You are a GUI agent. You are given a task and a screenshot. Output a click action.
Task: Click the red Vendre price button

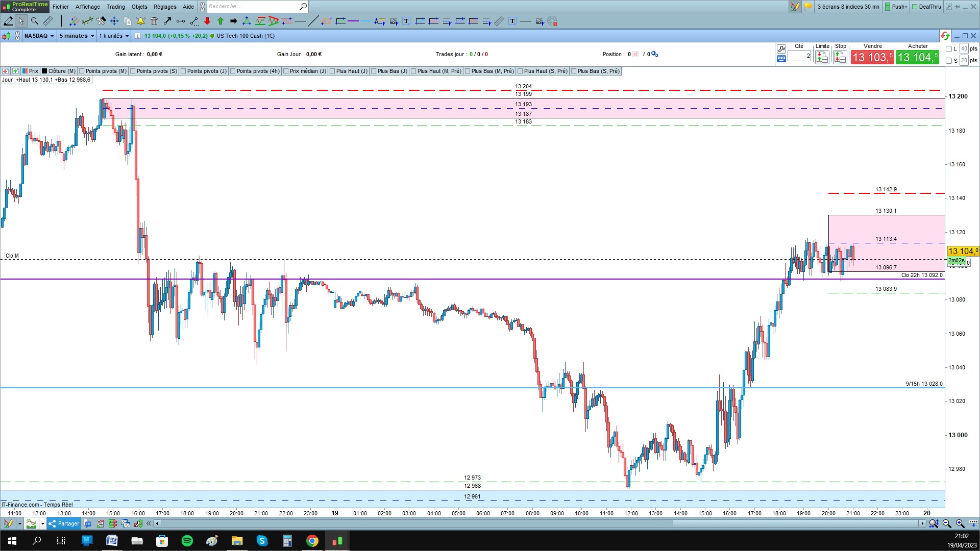(872, 57)
